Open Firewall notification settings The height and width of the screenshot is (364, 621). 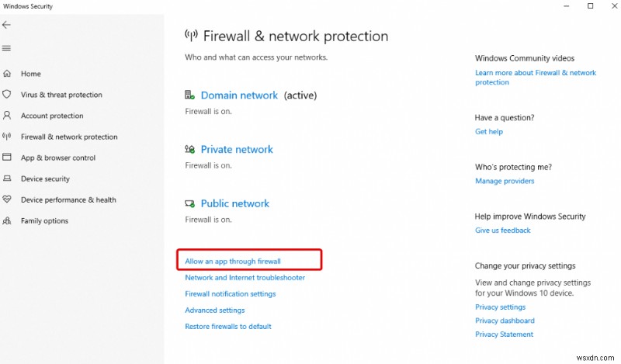pos(230,294)
